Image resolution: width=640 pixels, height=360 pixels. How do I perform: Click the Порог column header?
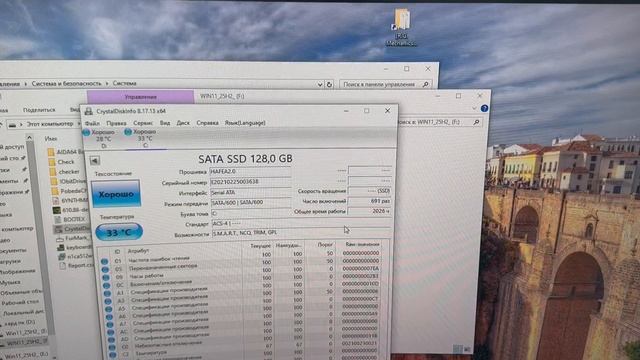coord(325,245)
